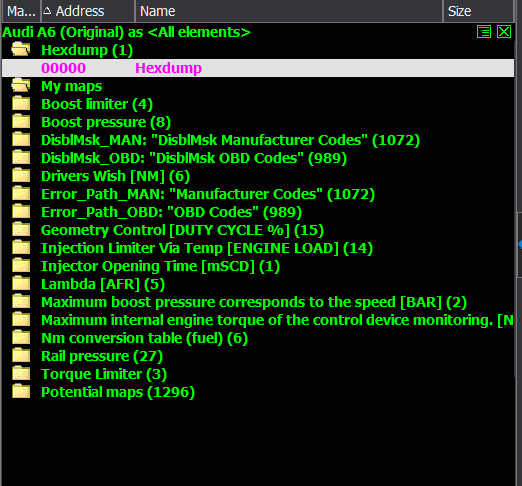Expand Potential maps (1296) label
Image resolution: width=522 pixels, height=486 pixels.
coord(118,392)
